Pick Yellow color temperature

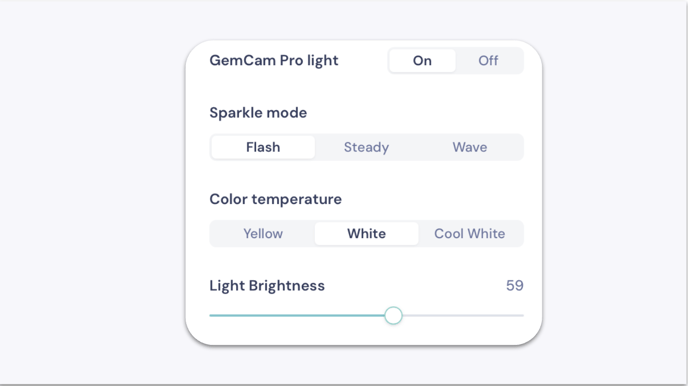click(263, 233)
